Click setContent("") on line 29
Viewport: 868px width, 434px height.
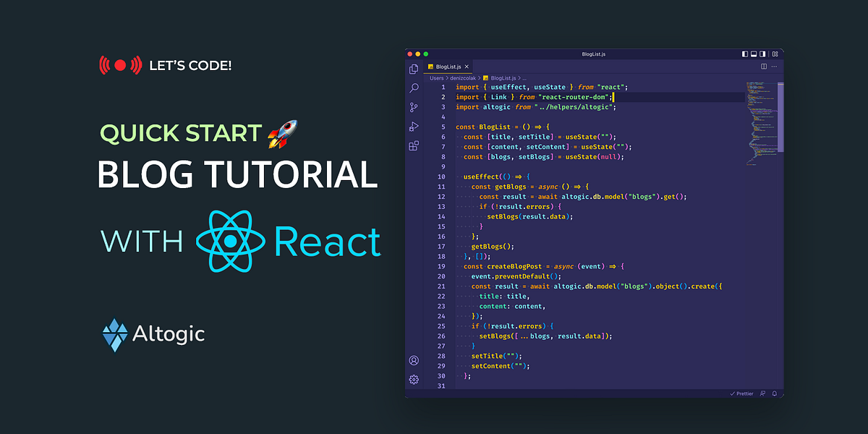tap(499, 366)
